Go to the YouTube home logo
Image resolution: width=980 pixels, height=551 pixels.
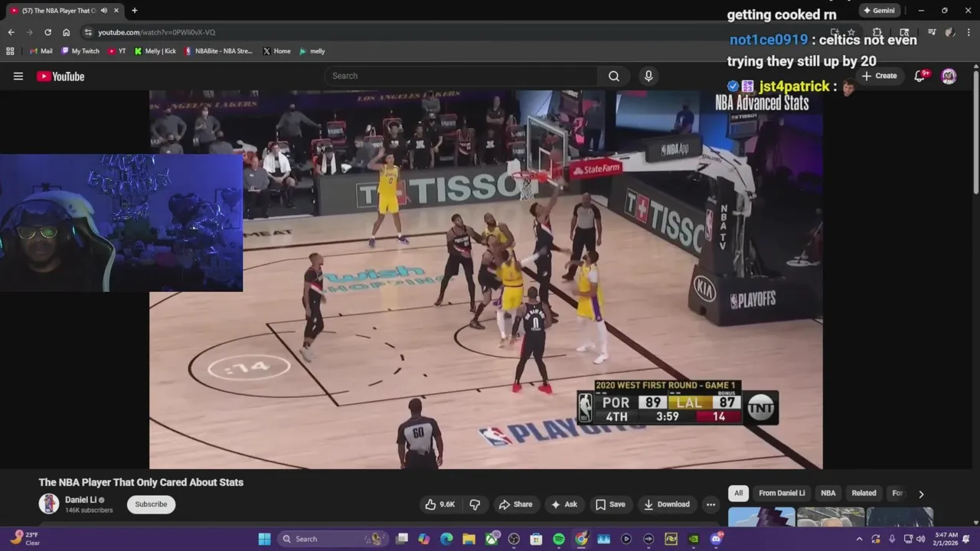[x=60, y=76]
